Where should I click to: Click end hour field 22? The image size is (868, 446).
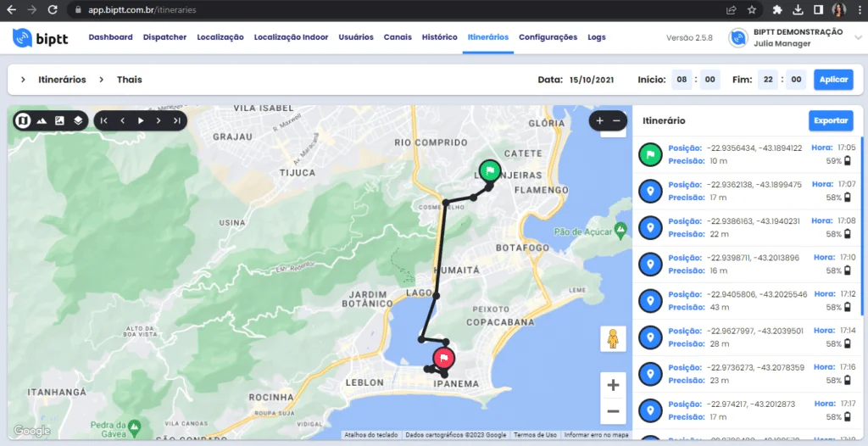tap(768, 80)
